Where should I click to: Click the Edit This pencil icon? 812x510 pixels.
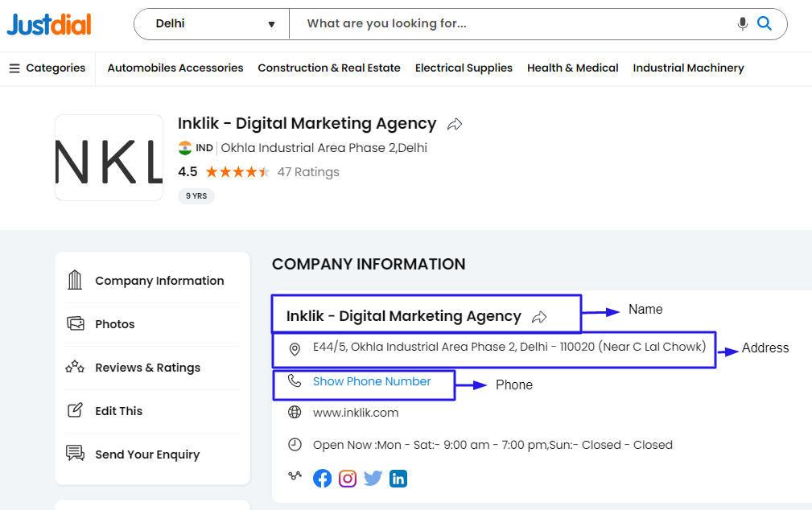[x=75, y=411]
